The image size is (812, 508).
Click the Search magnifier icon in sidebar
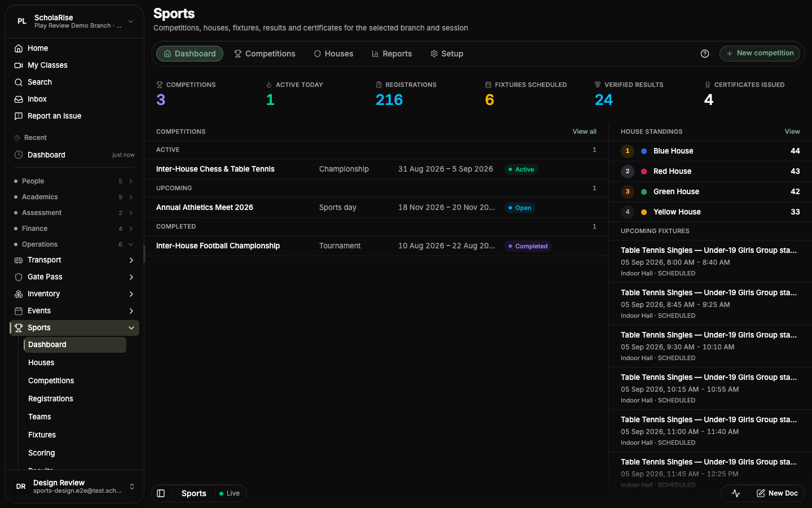pos(19,82)
